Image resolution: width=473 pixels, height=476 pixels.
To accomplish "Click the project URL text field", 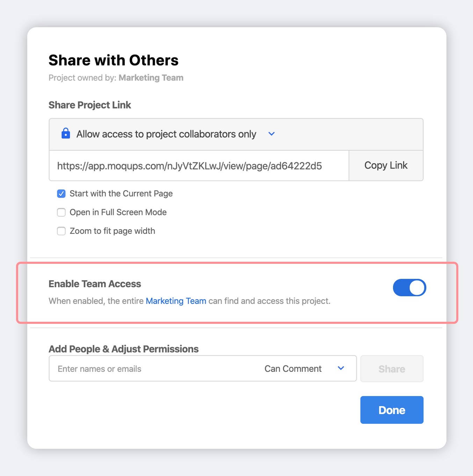I will (198, 166).
